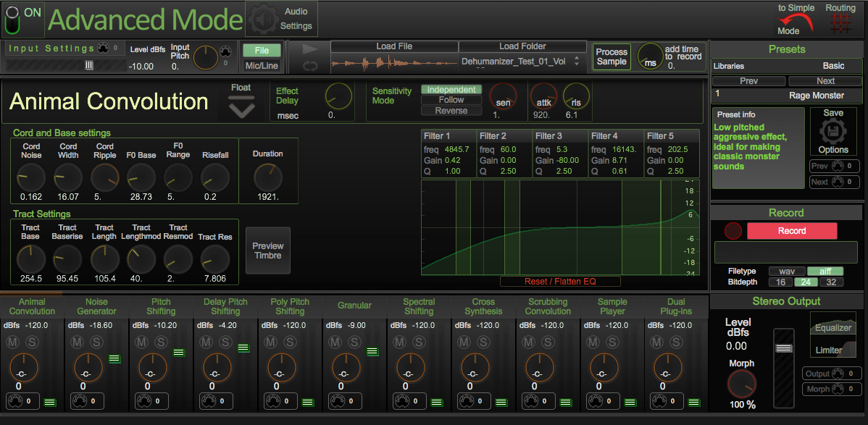
Task: Click the Routing grid icon
Action: (x=840, y=23)
